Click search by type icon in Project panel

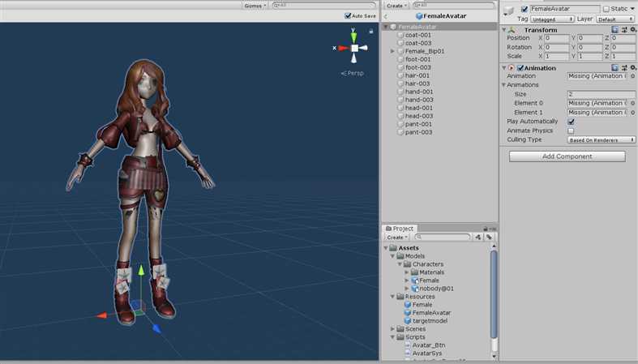point(477,238)
